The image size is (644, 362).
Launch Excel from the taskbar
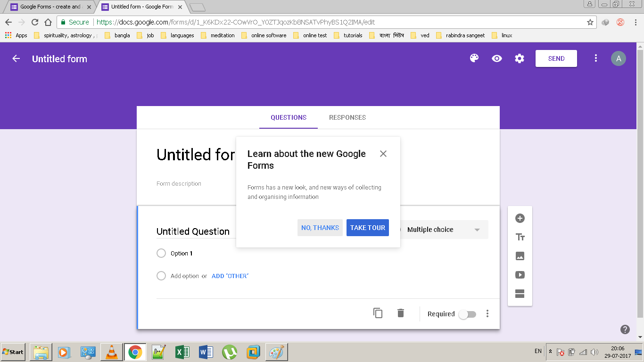pos(182,352)
